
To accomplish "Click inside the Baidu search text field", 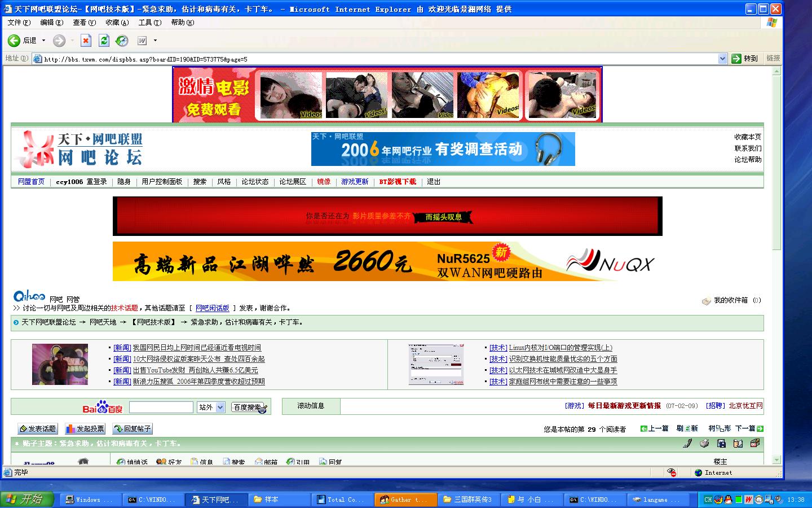I will [x=161, y=407].
